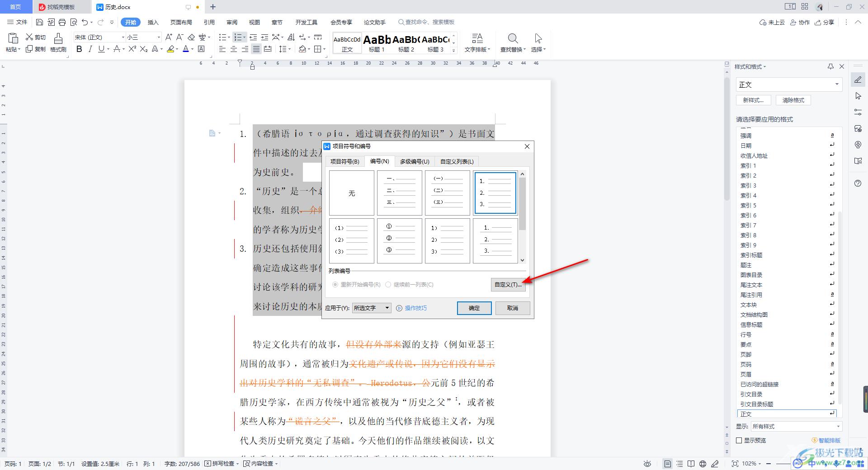Open Find and Replace magnifier icon
The width and height of the screenshot is (868, 470).
[513, 38]
